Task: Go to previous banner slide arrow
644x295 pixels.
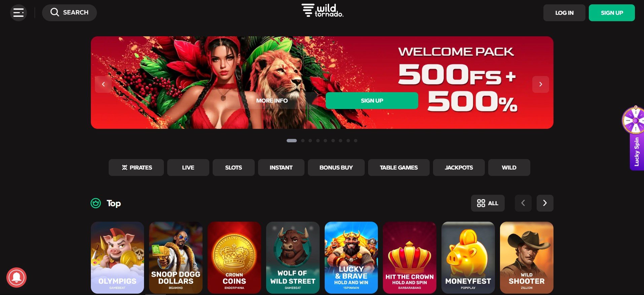Action: [x=103, y=84]
